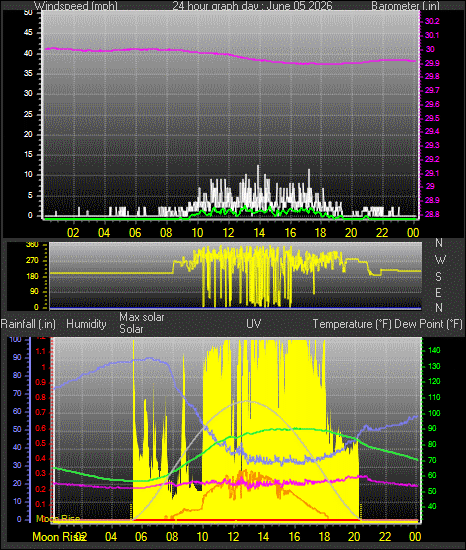Select the 0.3 red rainfall scale value
Screen dimensions: 466x550
pyautogui.click(x=41, y=474)
